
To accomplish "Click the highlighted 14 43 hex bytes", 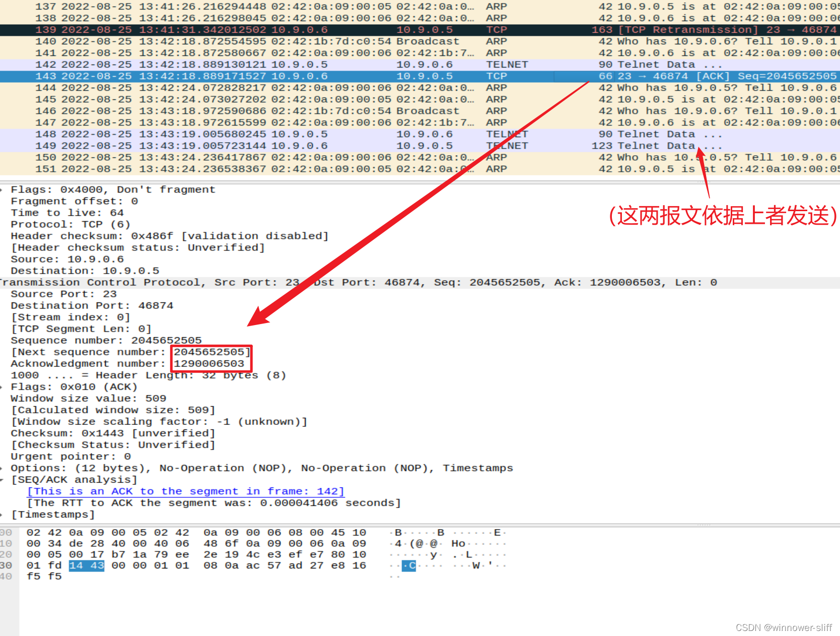I will click(86, 565).
